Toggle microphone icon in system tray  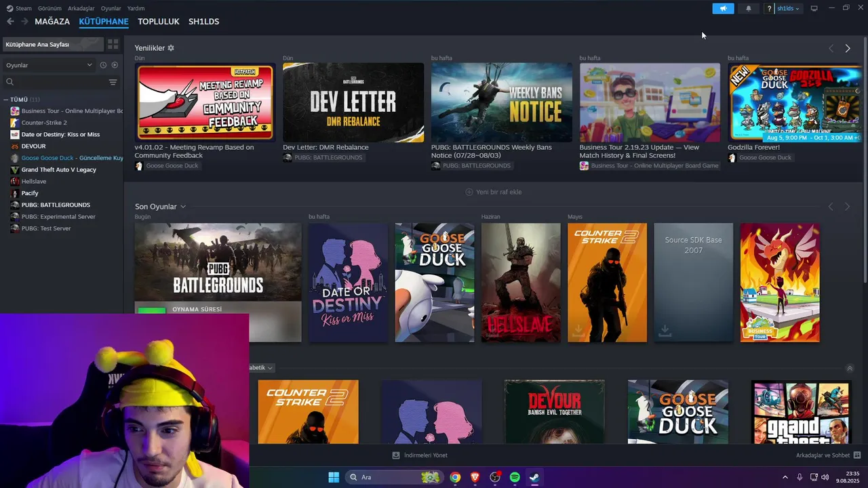coord(800,477)
